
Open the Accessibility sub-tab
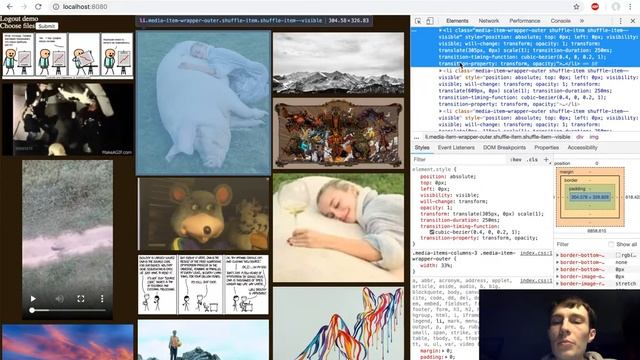tap(582, 147)
